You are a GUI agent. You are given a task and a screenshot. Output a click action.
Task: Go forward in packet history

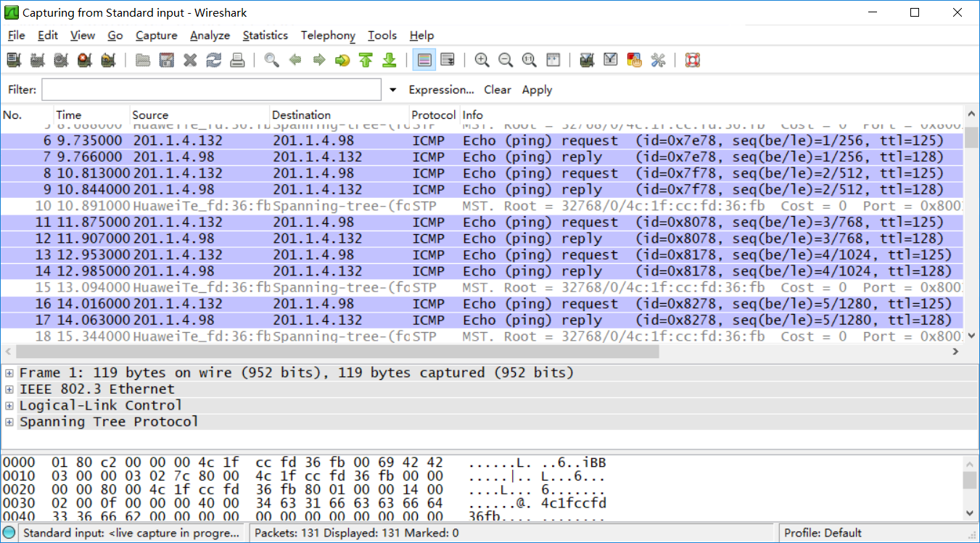(x=318, y=60)
